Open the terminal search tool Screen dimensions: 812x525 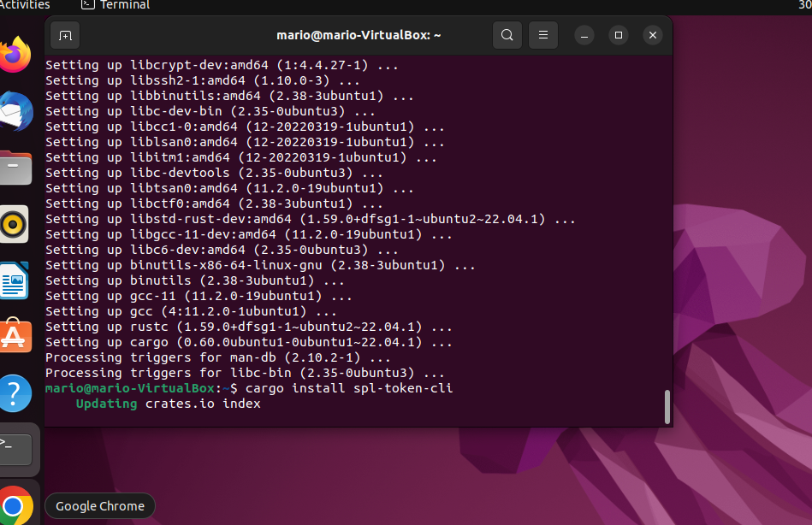507,35
